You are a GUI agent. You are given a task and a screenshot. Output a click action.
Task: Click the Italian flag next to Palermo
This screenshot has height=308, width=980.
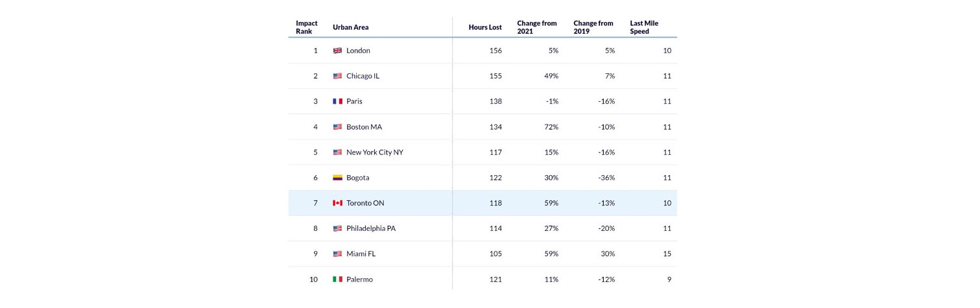[x=337, y=279]
